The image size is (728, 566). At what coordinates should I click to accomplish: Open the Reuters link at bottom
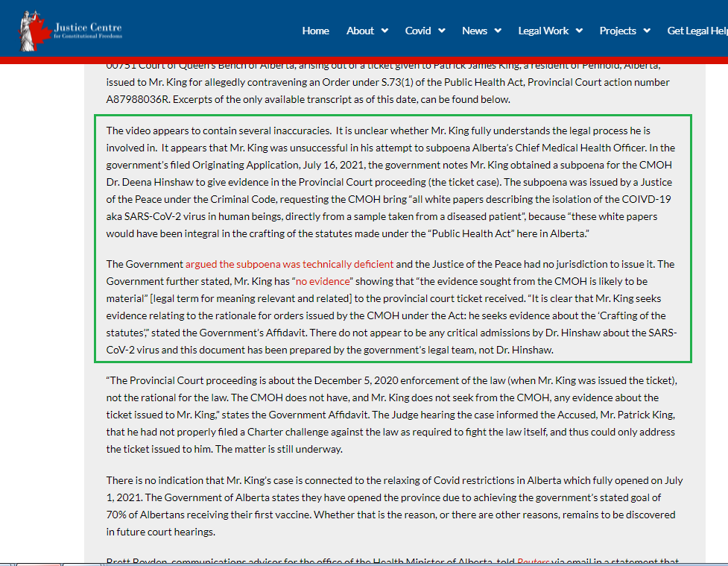click(x=533, y=562)
